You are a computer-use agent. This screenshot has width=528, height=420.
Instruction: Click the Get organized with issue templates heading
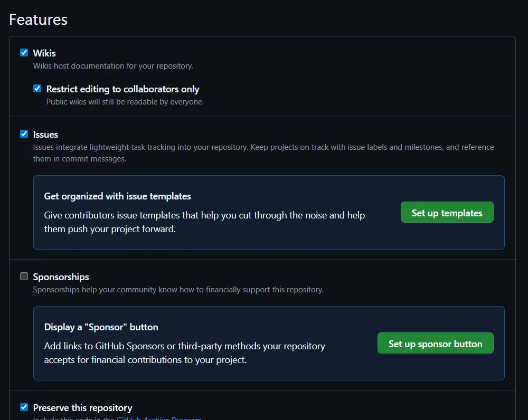point(118,196)
